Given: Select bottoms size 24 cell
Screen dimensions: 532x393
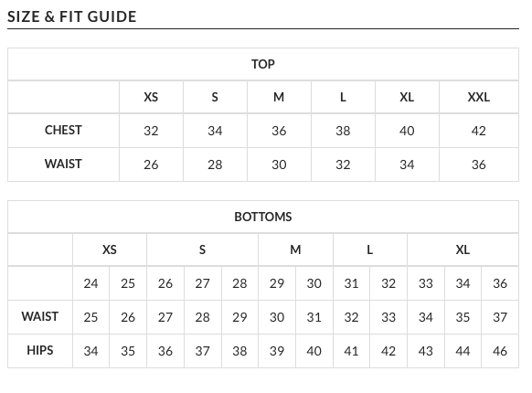Looking at the screenshot, I should (90, 283).
